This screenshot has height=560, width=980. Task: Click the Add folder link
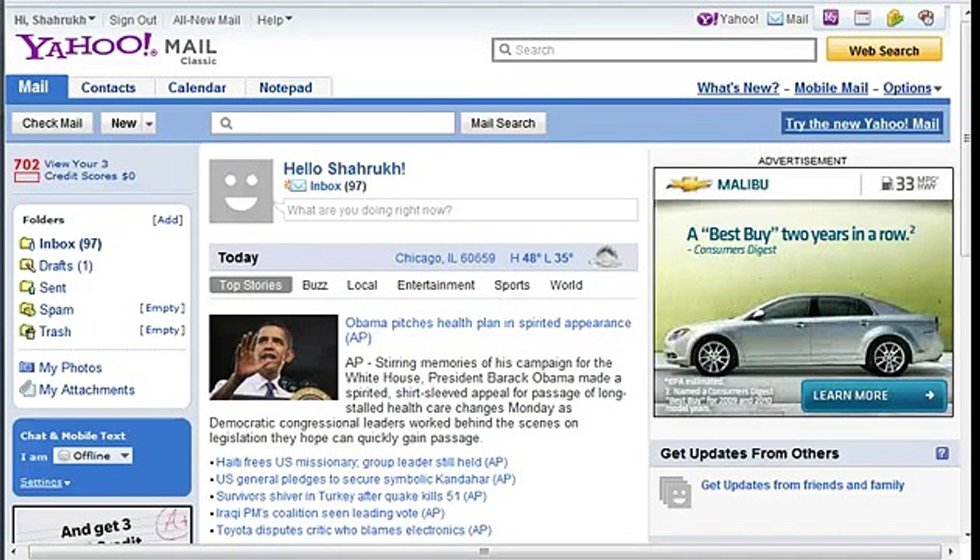[168, 220]
